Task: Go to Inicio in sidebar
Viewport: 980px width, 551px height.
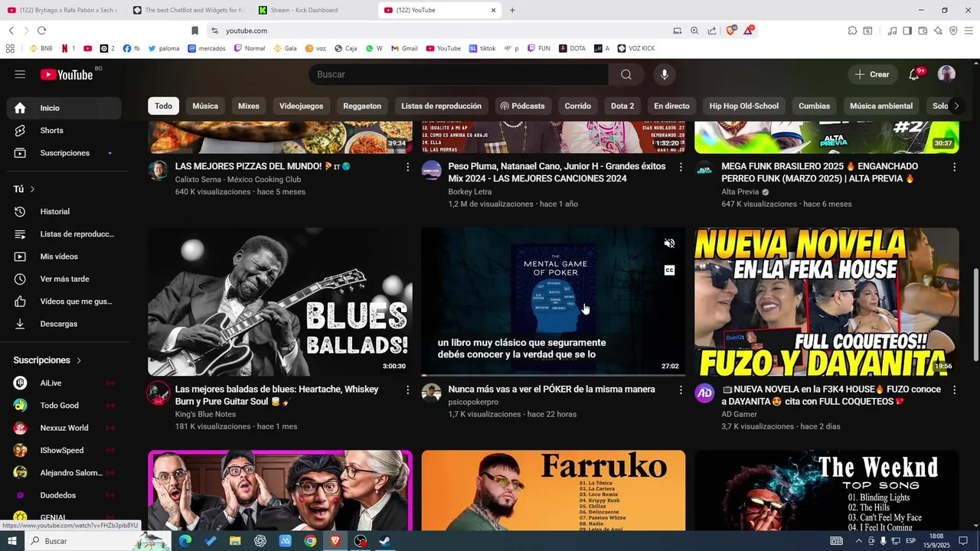Action: (64, 108)
